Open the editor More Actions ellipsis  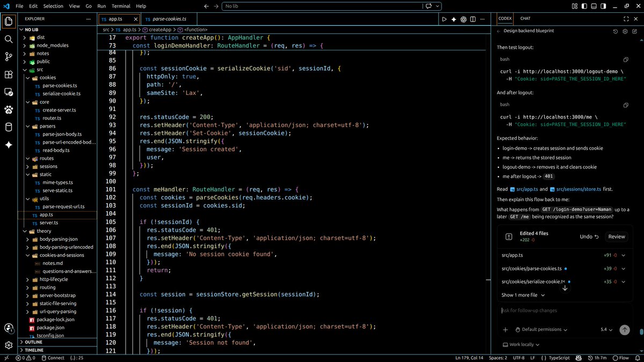[482, 19]
